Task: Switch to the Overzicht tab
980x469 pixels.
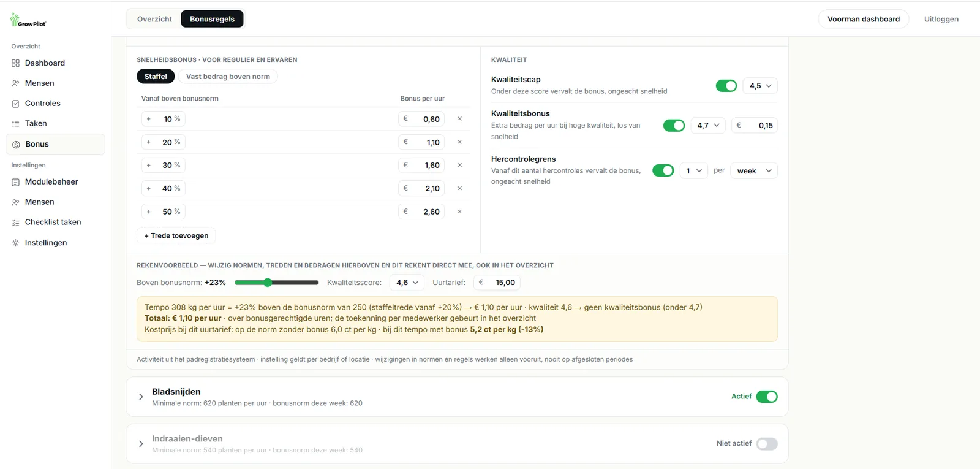Action: (154, 19)
